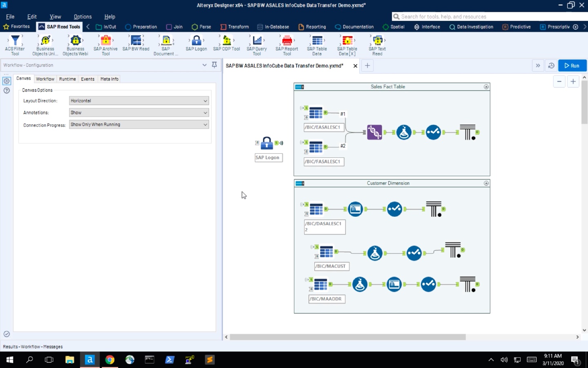Image resolution: width=588 pixels, height=368 pixels.
Task: Select the Business Objects Webi tool
Action: [76, 40]
